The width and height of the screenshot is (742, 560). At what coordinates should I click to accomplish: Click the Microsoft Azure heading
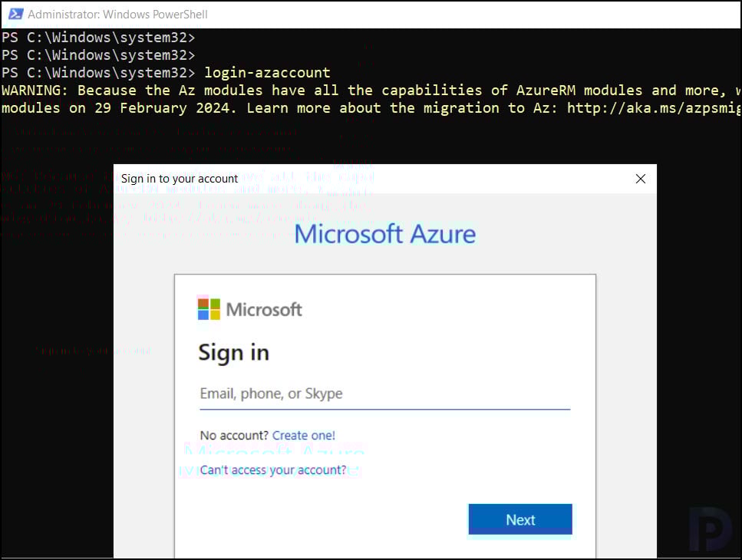pyautogui.click(x=384, y=234)
